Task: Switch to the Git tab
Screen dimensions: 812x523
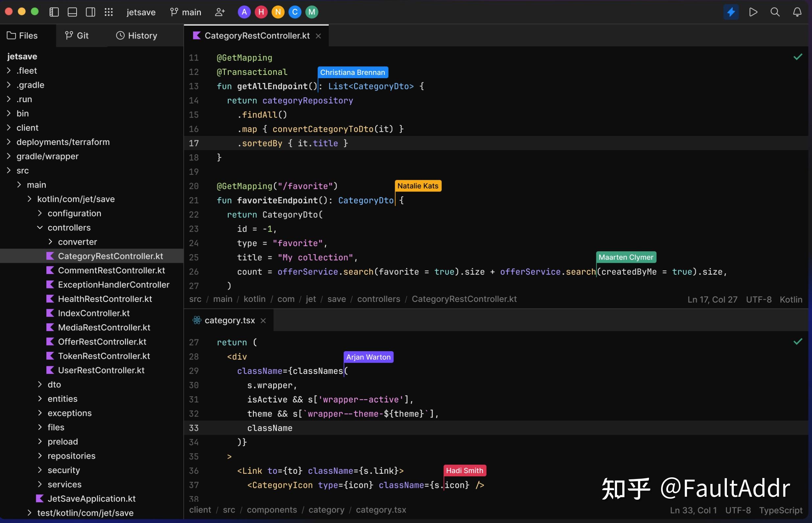Action: (77, 35)
